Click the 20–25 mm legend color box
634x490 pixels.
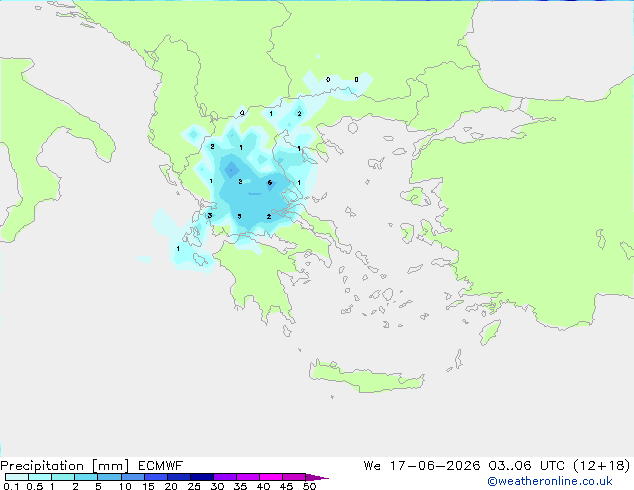(x=178, y=477)
